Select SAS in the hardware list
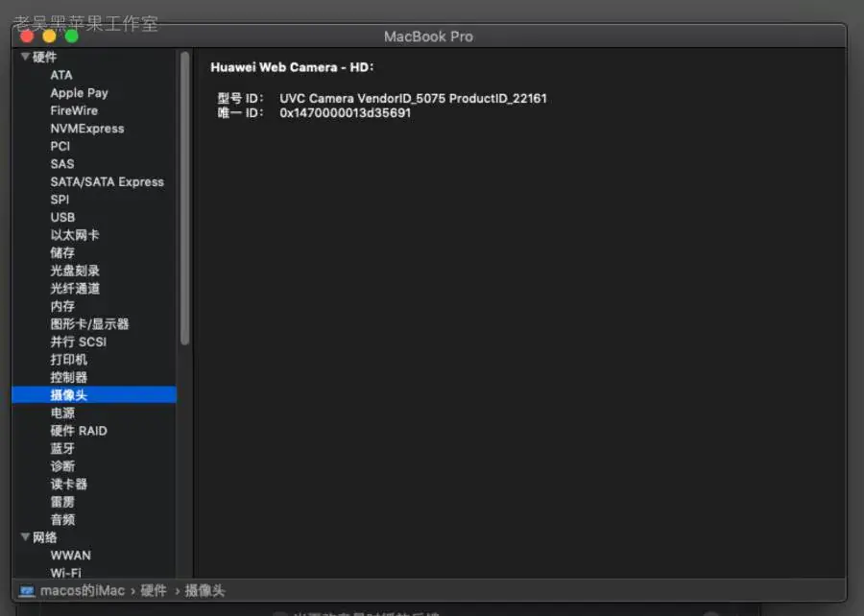The height and width of the screenshot is (616, 864). click(x=61, y=163)
